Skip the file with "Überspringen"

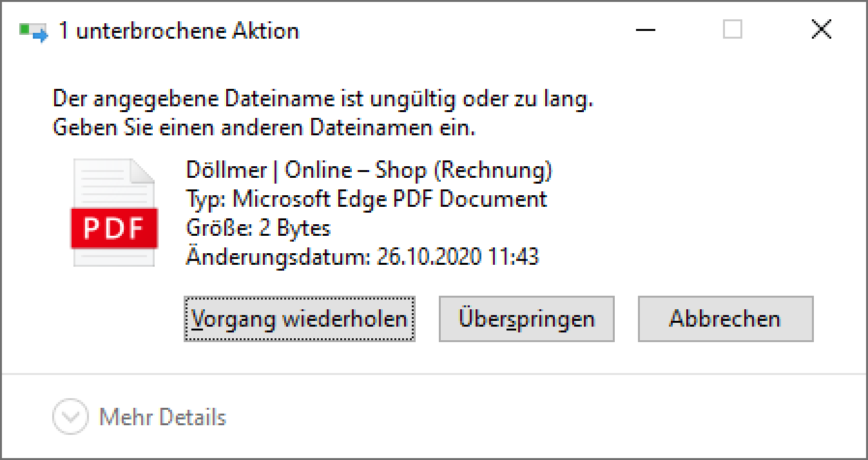(x=526, y=319)
